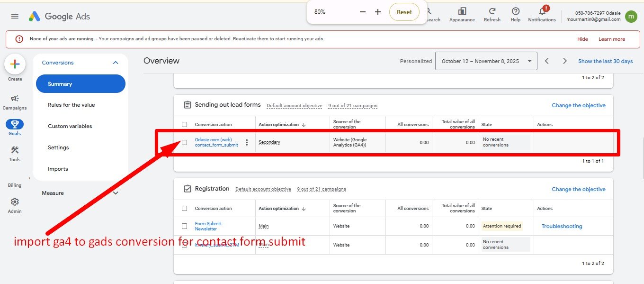Viewport: 644px width, 284px height.
Task: Click Learn more in alert banner
Action: point(612,39)
